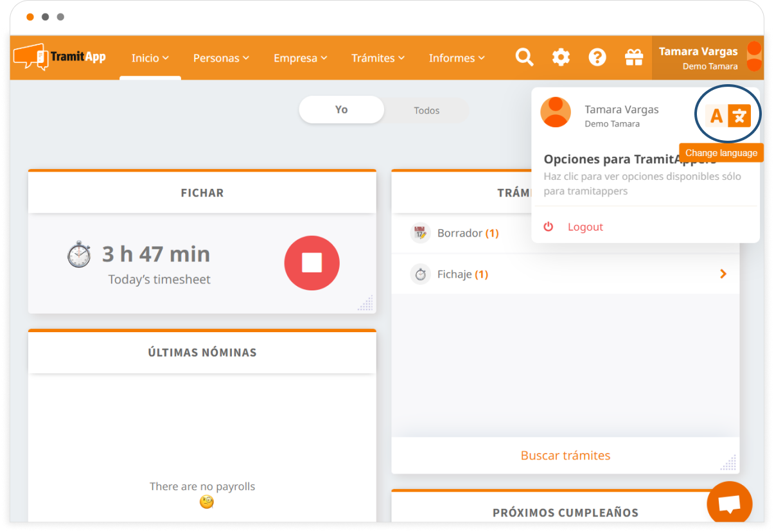774x532 pixels.
Task: Open the Informes menu
Action: (456, 58)
